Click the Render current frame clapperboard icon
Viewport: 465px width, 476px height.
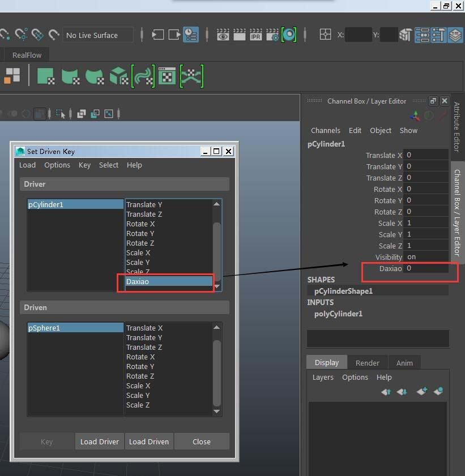tap(240, 35)
